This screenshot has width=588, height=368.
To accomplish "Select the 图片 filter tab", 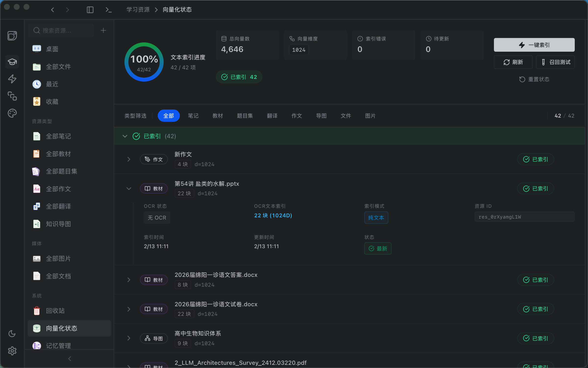I will pos(370,116).
